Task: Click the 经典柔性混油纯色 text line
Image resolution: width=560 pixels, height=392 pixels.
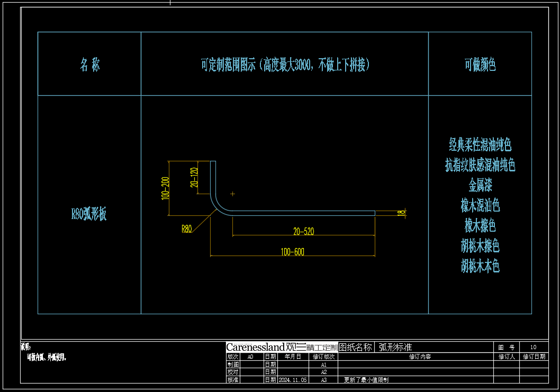Action: (x=480, y=144)
